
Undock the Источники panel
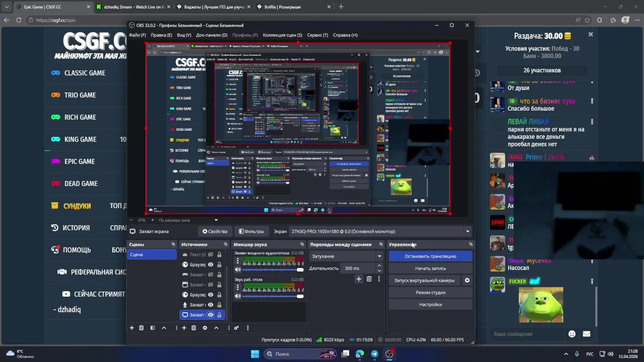point(225,244)
